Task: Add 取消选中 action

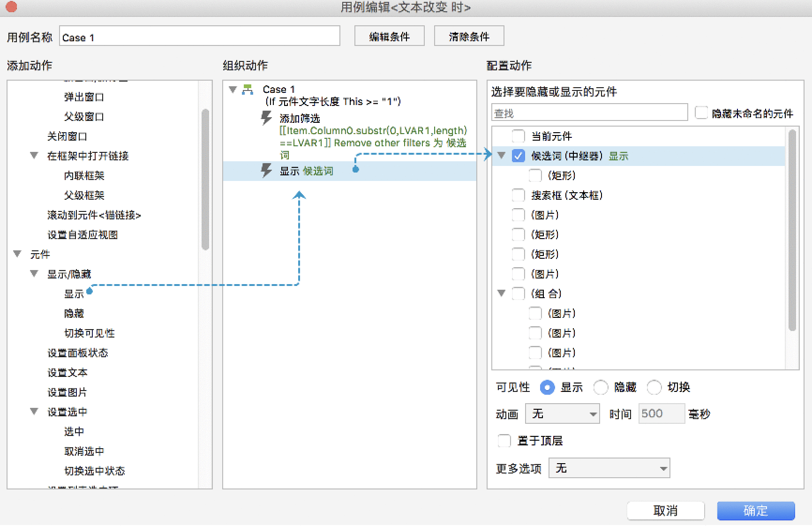Action: click(x=84, y=451)
